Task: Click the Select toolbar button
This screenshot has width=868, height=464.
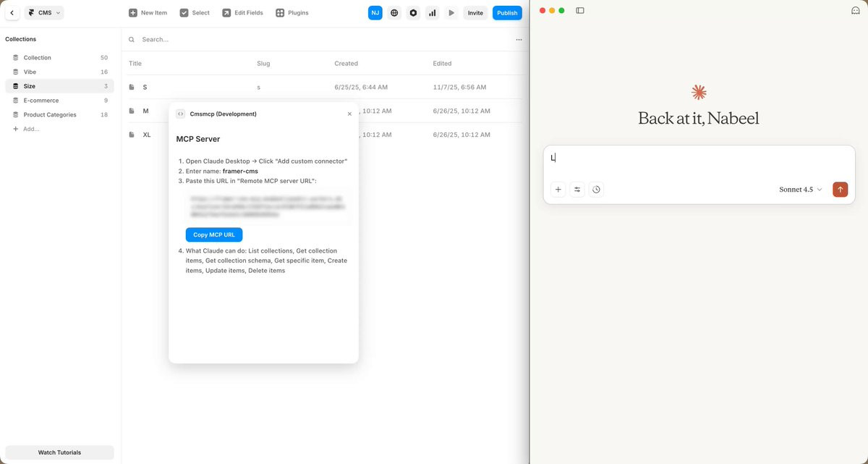Action: (195, 13)
